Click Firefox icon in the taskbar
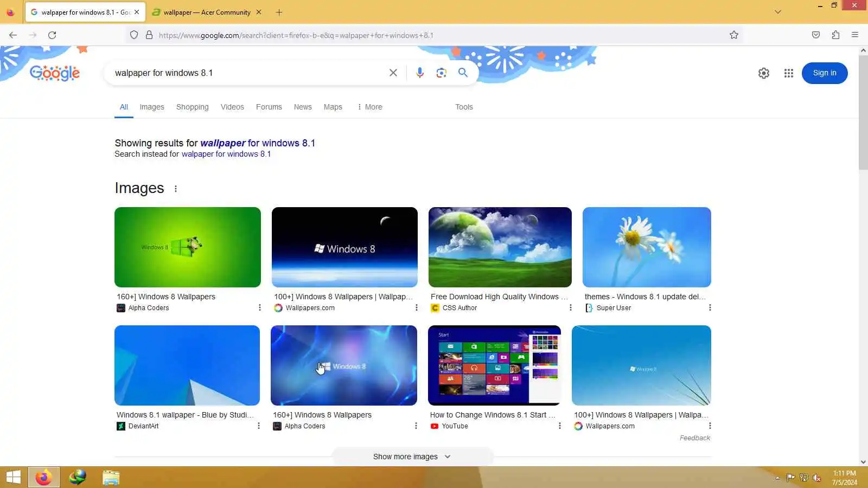868x488 pixels. [x=43, y=477]
